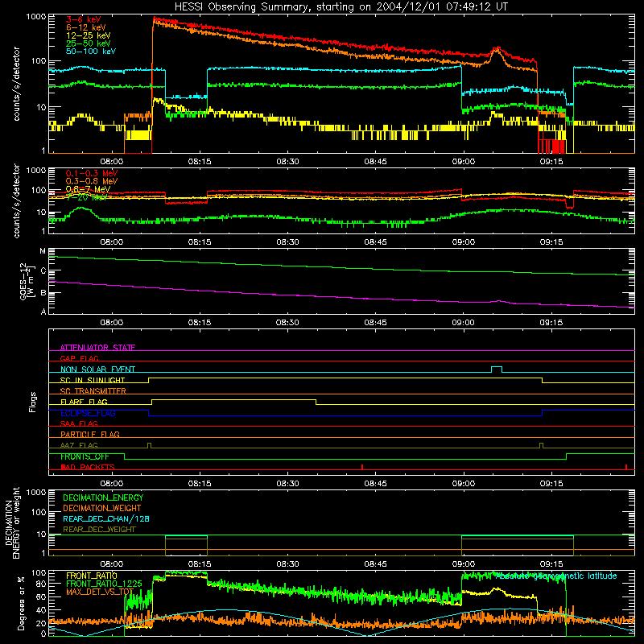Viewport: 644px width, 644px height.
Task: Click the red 0.1-0.3 MeV legend label
Action: (x=92, y=173)
